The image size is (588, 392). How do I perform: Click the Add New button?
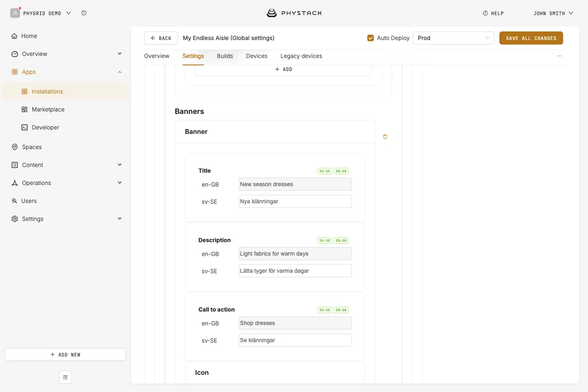pos(65,354)
